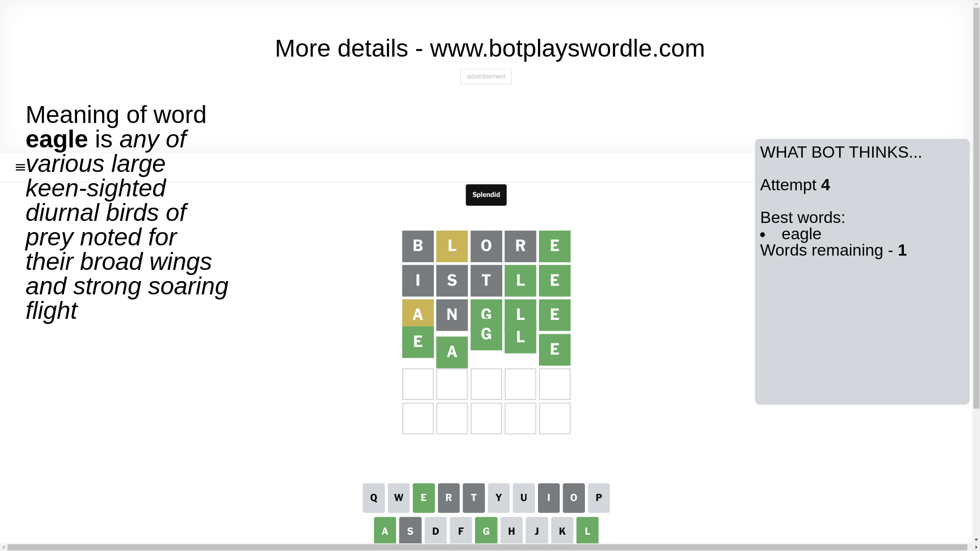Click the Splendid toast message
Viewport: 980px width, 551px height.
click(x=486, y=195)
